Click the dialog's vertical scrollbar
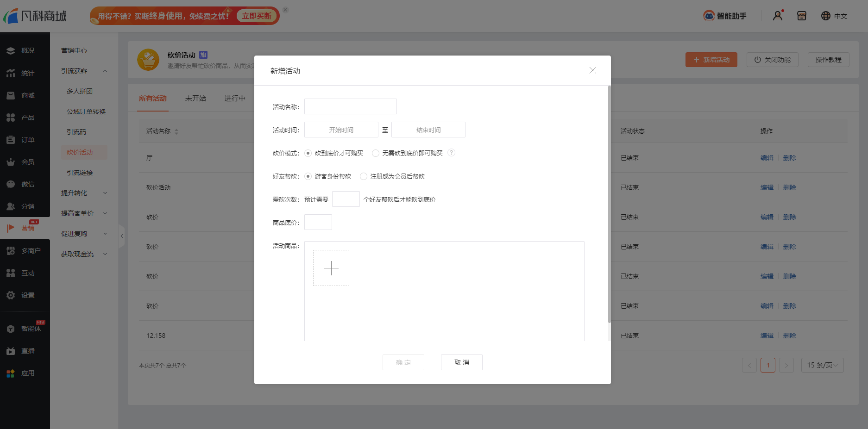The width and height of the screenshot is (868, 429). (609, 204)
